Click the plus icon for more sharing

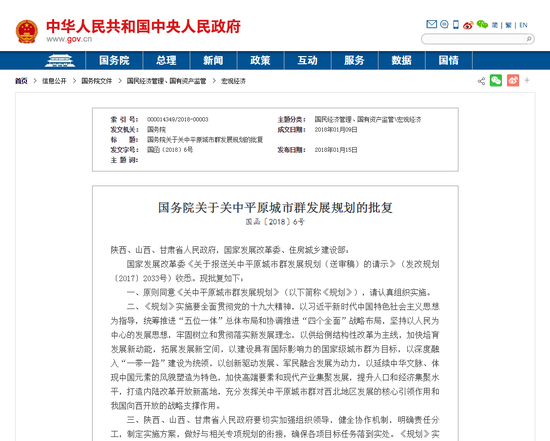527,81
